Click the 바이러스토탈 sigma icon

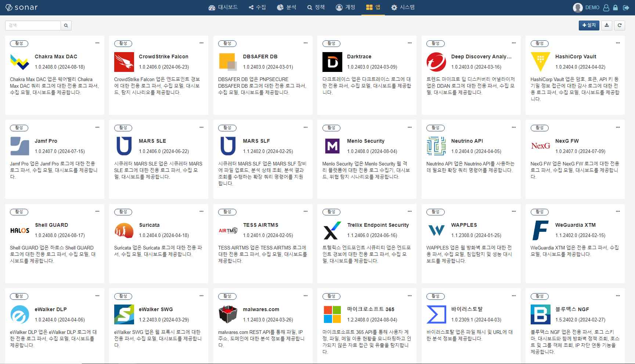[436, 314]
